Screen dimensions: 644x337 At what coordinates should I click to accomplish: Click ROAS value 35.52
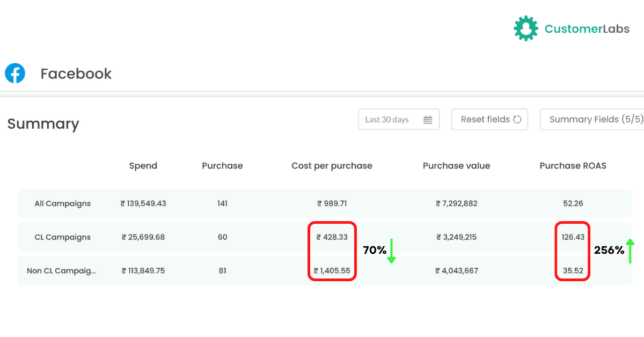tap(573, 271)
